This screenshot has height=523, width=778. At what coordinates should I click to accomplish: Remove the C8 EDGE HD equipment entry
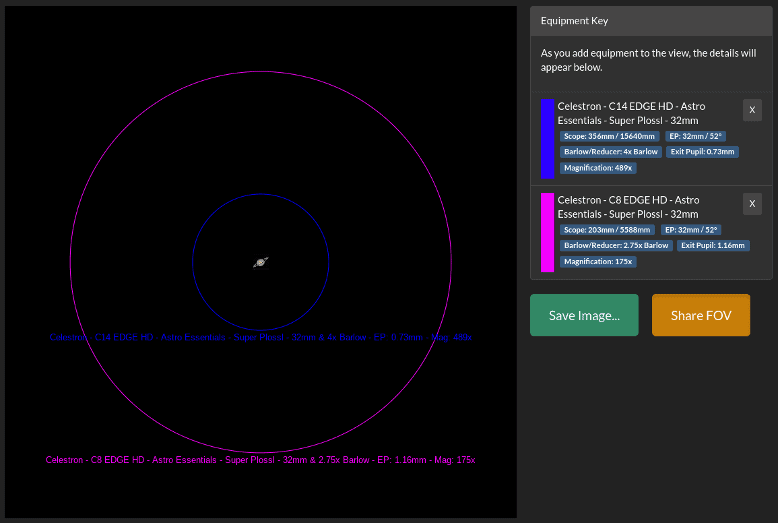click(x=752, y=204)
